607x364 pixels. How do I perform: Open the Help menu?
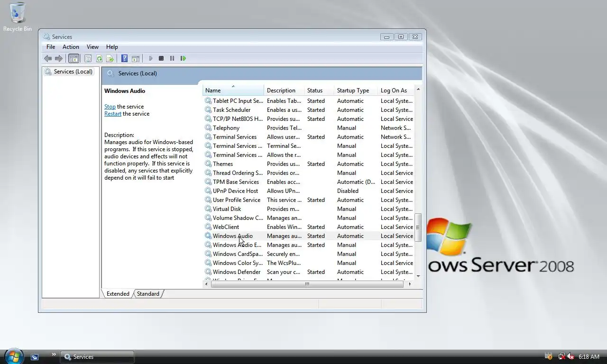point(112,47)
